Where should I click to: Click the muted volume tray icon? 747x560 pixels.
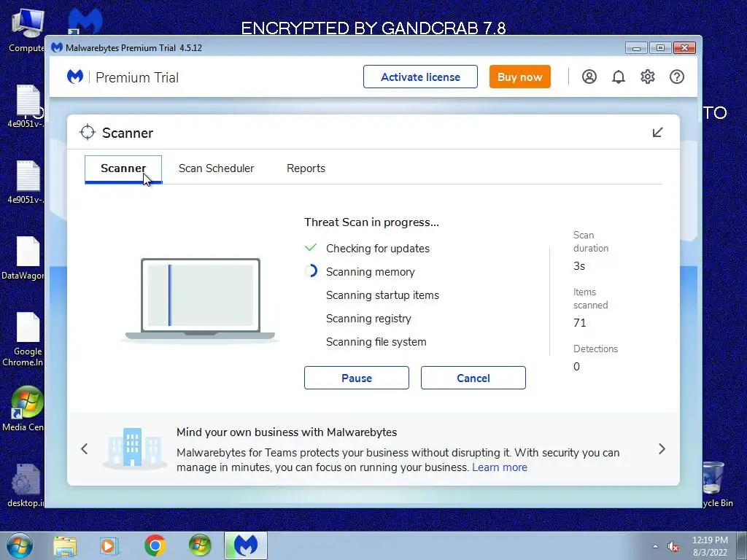point(673,547)
